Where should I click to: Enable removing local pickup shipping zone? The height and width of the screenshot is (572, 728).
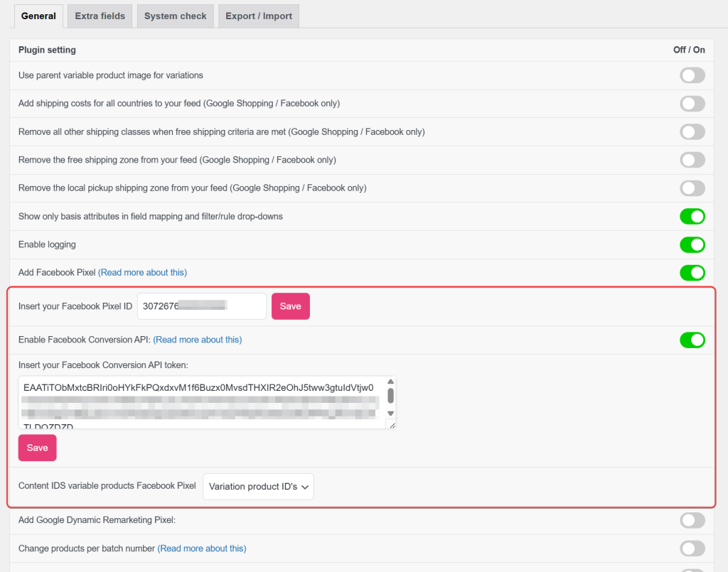pyautogui.click(x=692, y=188)
